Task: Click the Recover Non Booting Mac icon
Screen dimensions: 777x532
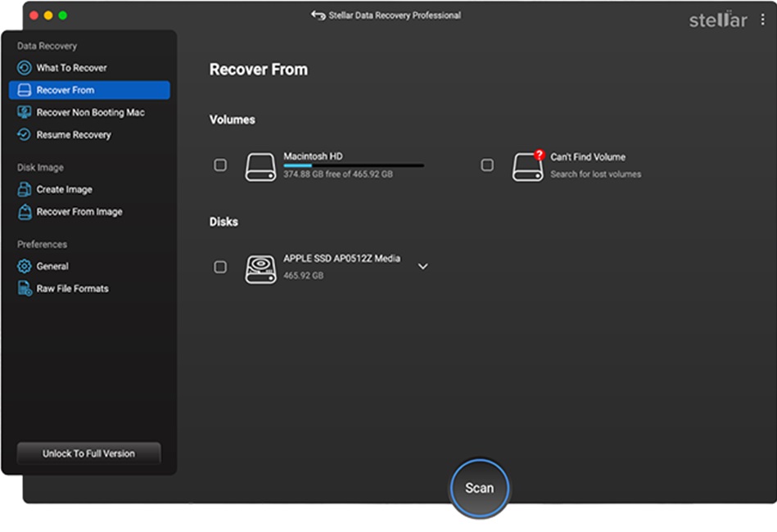Action: tap(25, 112)
